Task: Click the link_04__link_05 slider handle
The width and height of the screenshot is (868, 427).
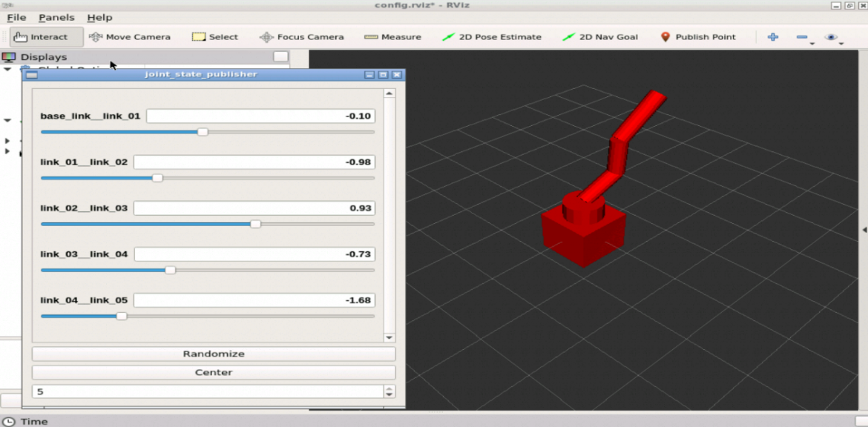Action: click(122, 317)
